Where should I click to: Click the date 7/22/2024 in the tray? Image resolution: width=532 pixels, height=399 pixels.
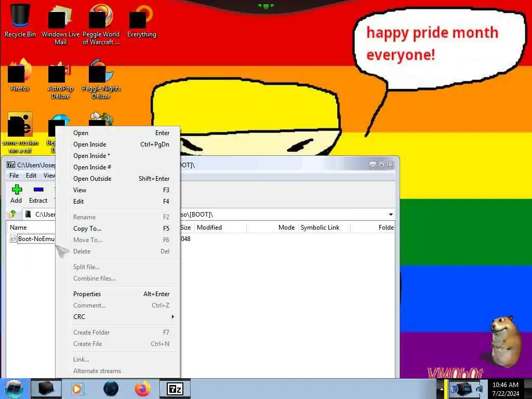click(x=506, y=394)
